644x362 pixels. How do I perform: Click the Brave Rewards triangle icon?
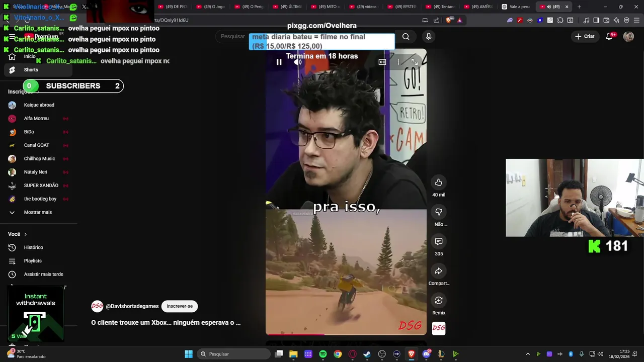pyautogui.click(x=459, y=20)
